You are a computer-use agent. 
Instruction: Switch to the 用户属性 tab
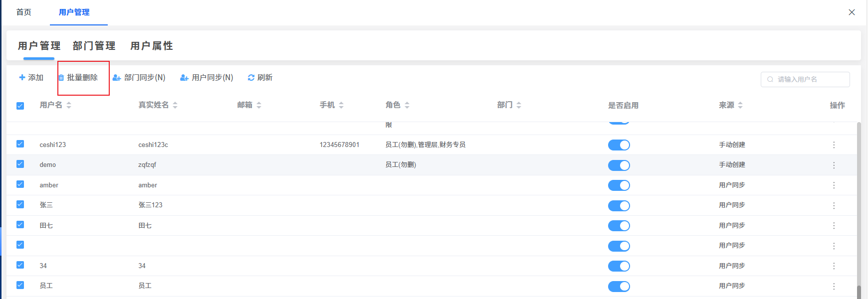click(152, 46)
